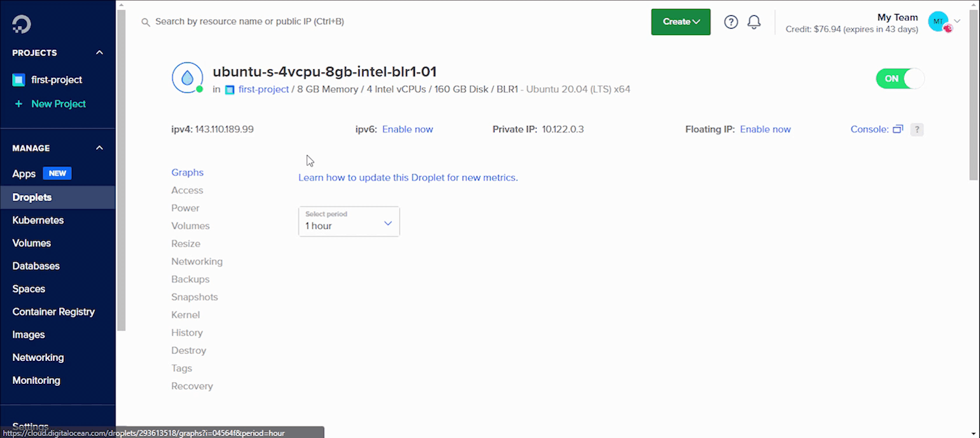The image size is (980, 438).
Task: View the History tab
Action: [187, 333]
